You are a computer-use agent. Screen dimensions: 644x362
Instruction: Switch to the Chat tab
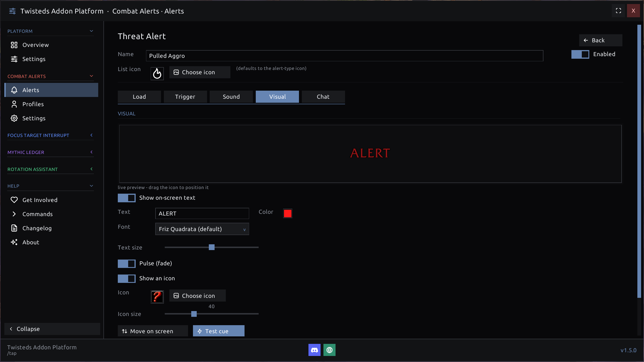coord(323,97)
